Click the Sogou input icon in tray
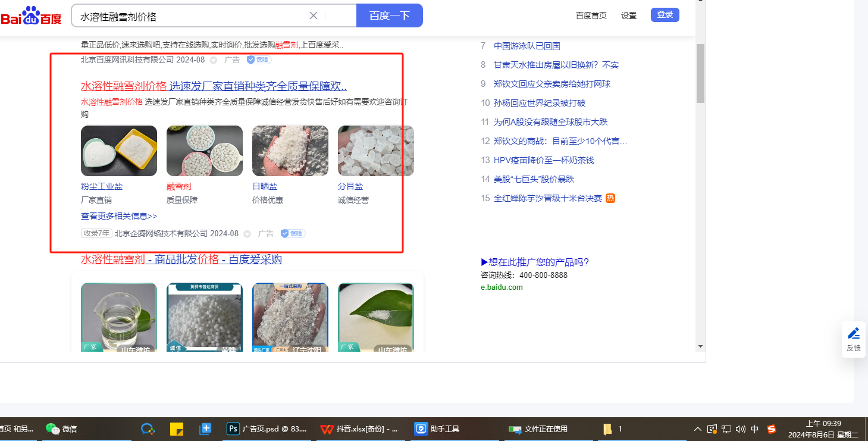Screen dimensions: 868x441 point(772,429)
